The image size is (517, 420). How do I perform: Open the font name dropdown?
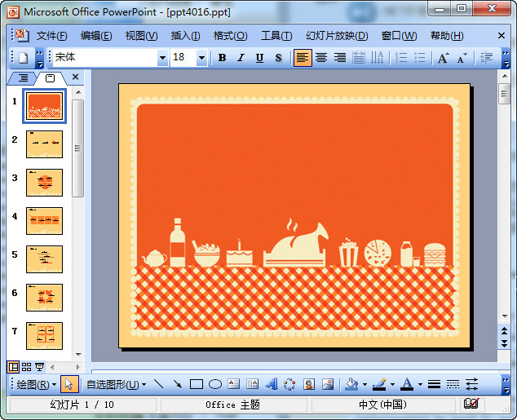pyautogui.click(x=162, y=58)
